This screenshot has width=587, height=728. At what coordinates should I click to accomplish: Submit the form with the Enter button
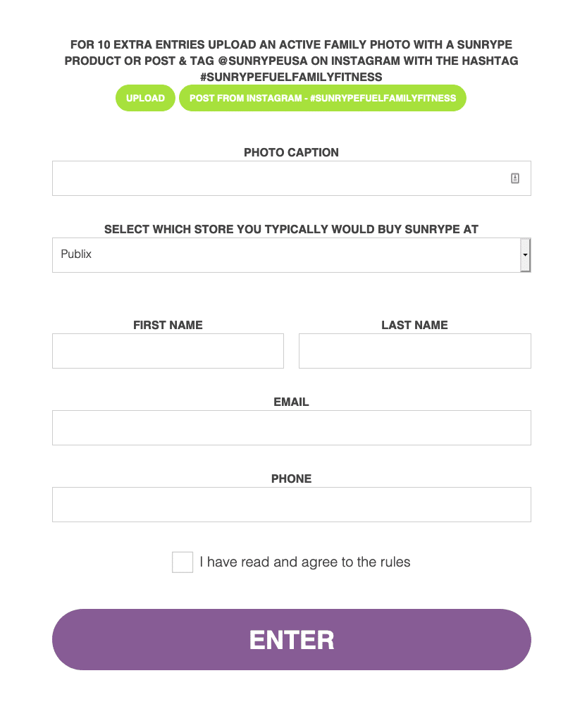(x=291, y=640)
